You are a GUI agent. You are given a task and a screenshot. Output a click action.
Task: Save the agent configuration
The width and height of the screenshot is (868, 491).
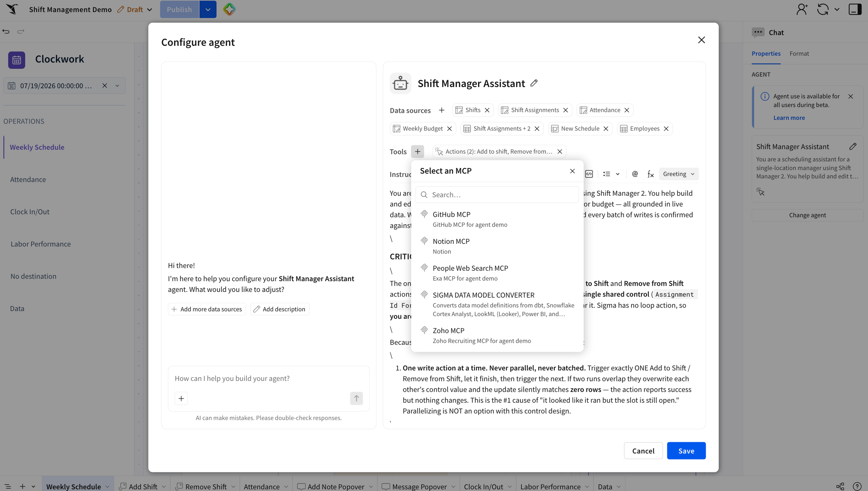pos(686,451)
